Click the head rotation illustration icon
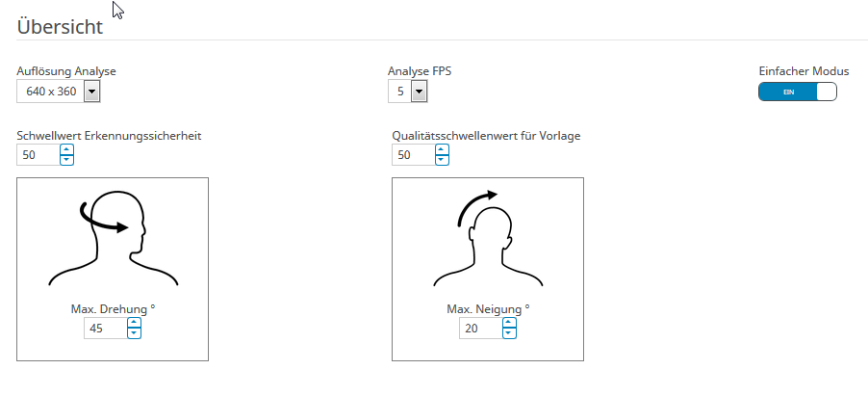 (114, 239)
